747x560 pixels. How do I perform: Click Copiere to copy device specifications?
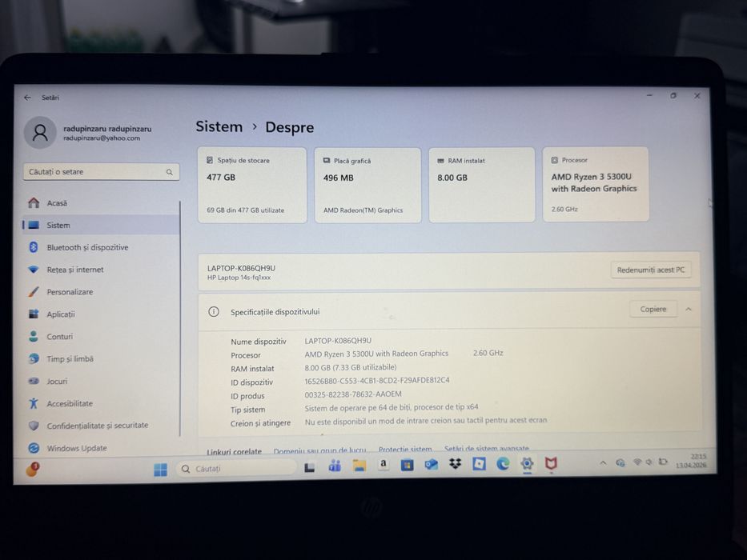point(653,309)
